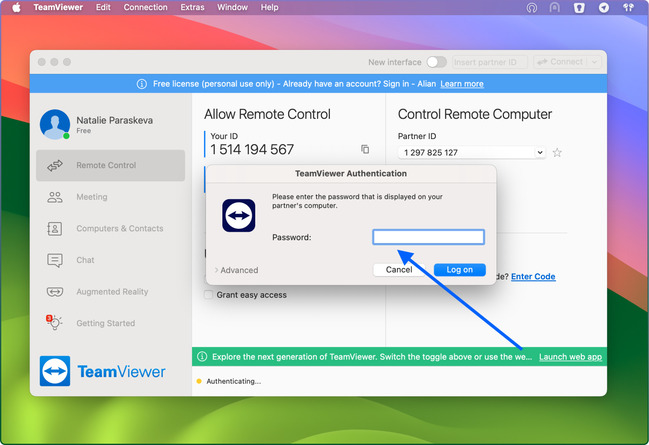This screenshot has width=649, height=445.
Task: Click the AirDrop-style menu bar icon
Action: coord(532,7)
